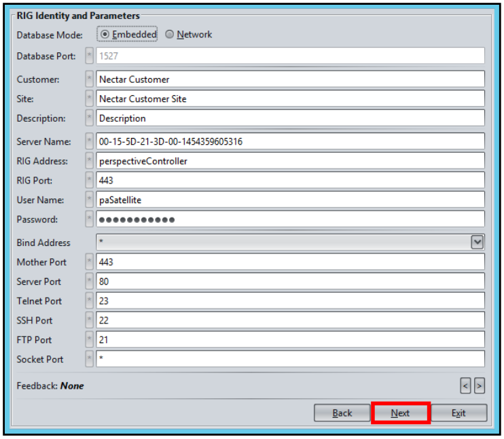Image resolution: width=504 pixels, height=439 pixels.
Task: Click the previous feedback arrow button
Action: point(465,385)
